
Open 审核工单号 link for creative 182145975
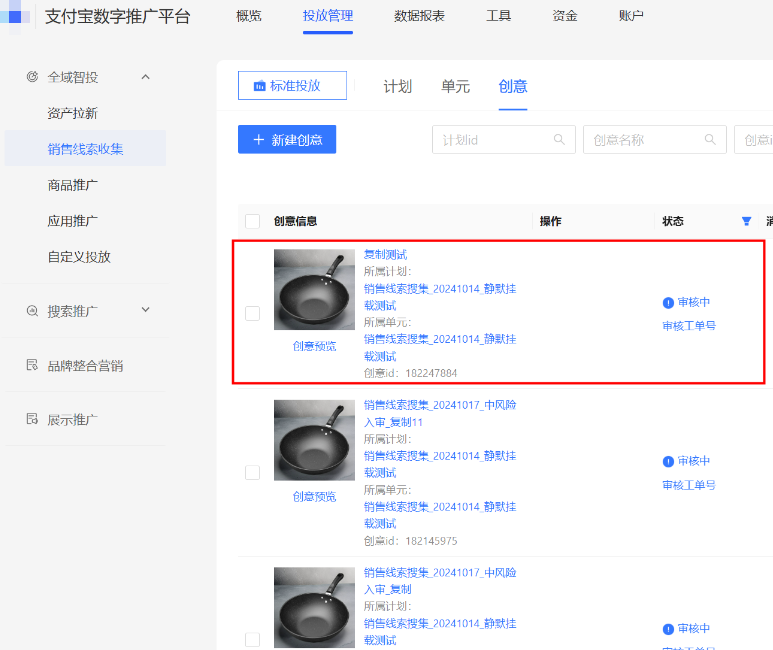(689, 485)
